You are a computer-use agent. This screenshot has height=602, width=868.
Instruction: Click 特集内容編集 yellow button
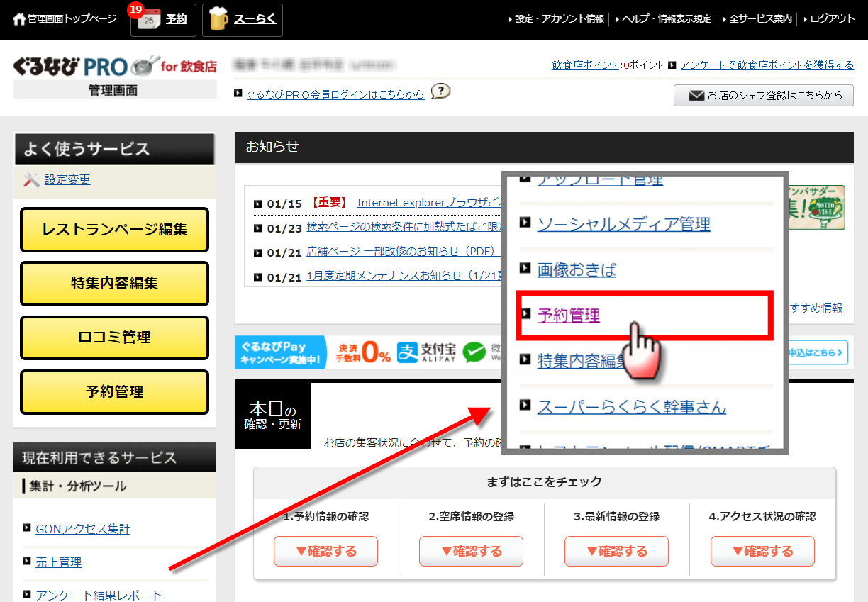point(114,284)
